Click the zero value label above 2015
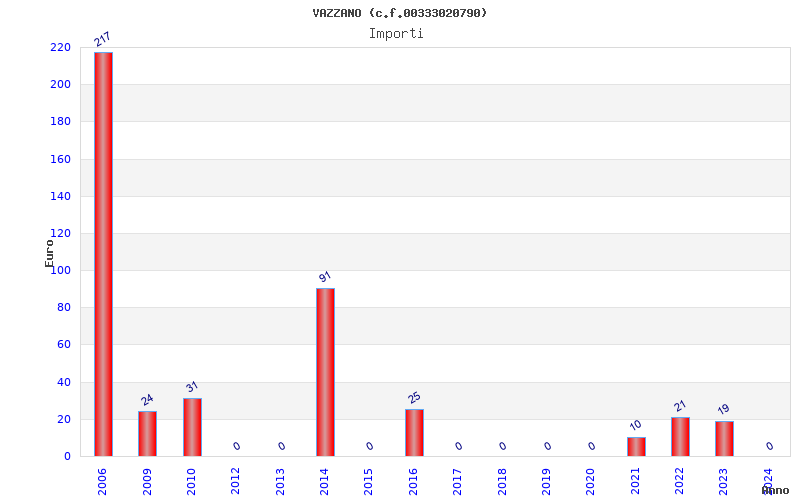Image resolution: width=800 pixels, height=500 pixels. tap(370, 446)
